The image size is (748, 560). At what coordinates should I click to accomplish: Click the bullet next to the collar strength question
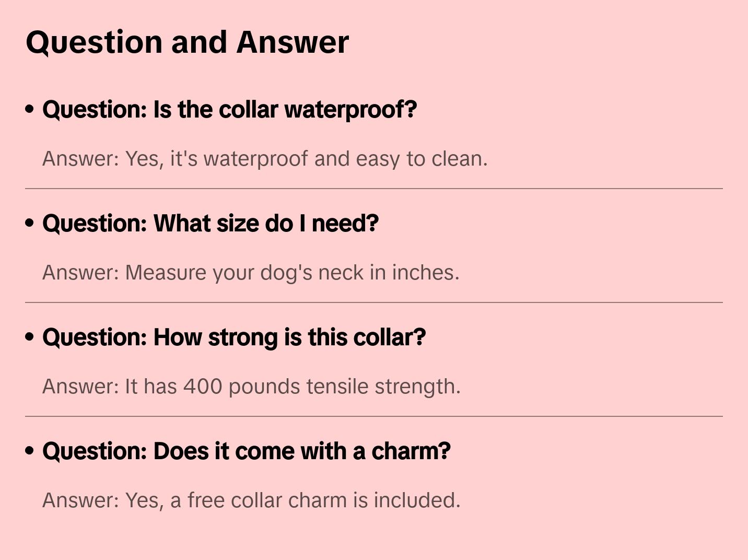(x=30, y=337)
